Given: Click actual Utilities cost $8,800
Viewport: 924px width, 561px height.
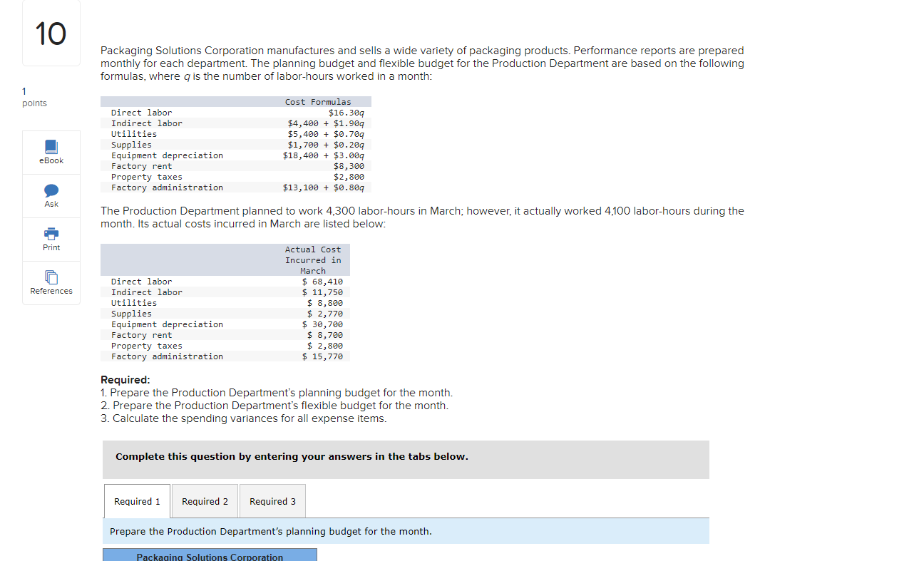Looking at the screenshot, I should coord(325,303).
